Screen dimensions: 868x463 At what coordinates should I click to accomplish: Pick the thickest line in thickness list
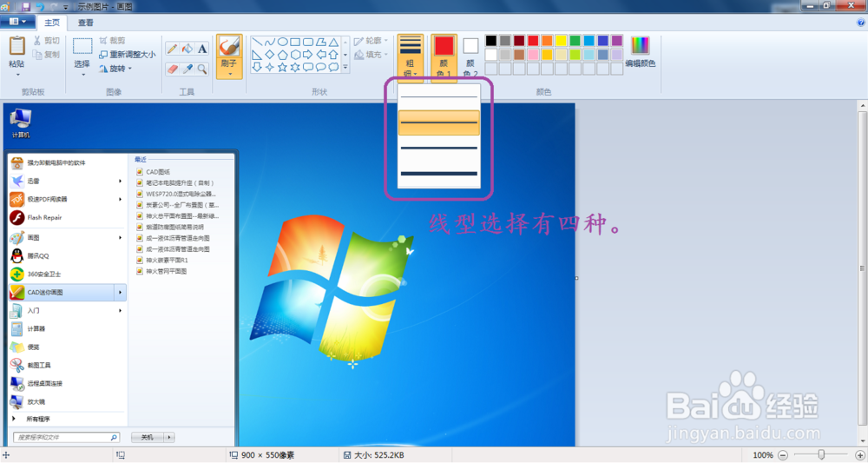pyautogui.click(x=439, y=174)
